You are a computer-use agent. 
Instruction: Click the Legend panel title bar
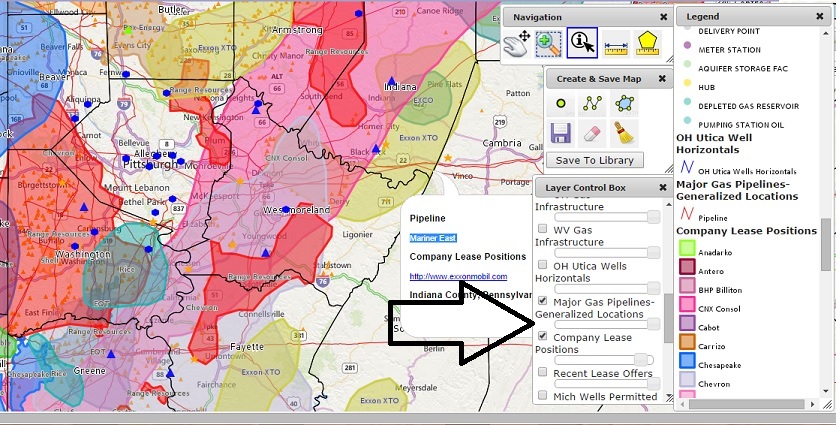[752, 17]
